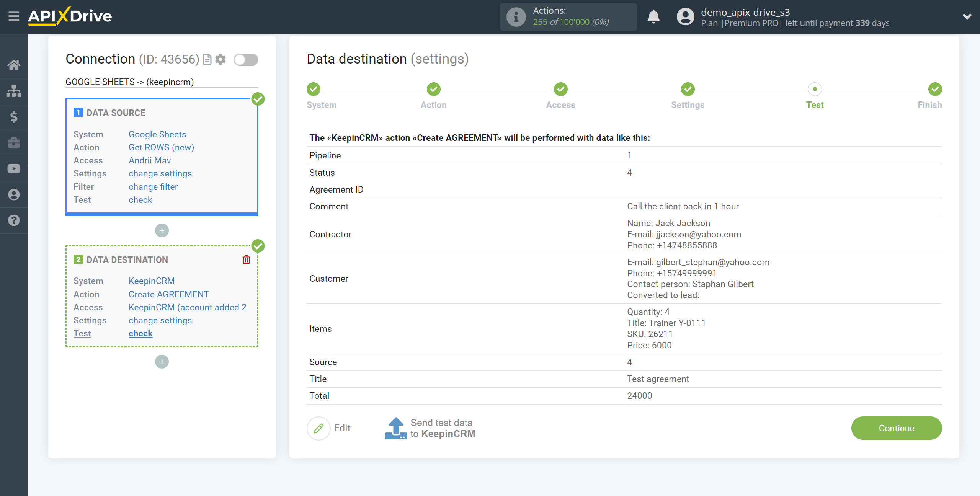The height and width of the screenshot is (496, 980).
Task: Click the Continue button
Action: pos(897,428)
